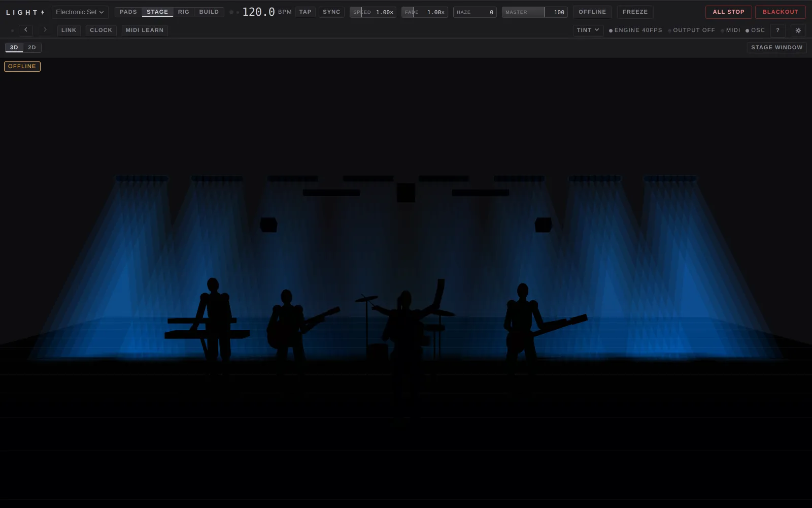812x508 pixels.
Task: Click the OUTPUT OFF status indicator
Action: [691, 30]
